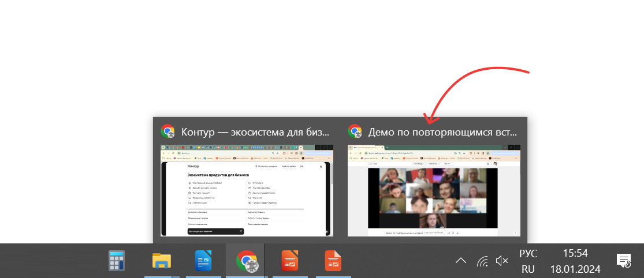Image resolution: width=644 pixels, height=278 pixels.
Task: Click Chrome icon beside Демо preview title
Action: coord(355,131)
